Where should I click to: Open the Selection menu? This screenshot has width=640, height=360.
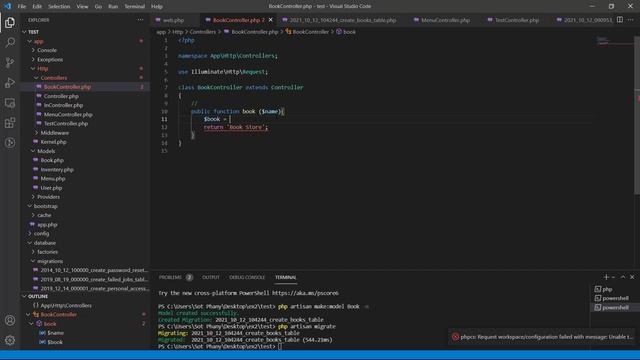[59, 7]
